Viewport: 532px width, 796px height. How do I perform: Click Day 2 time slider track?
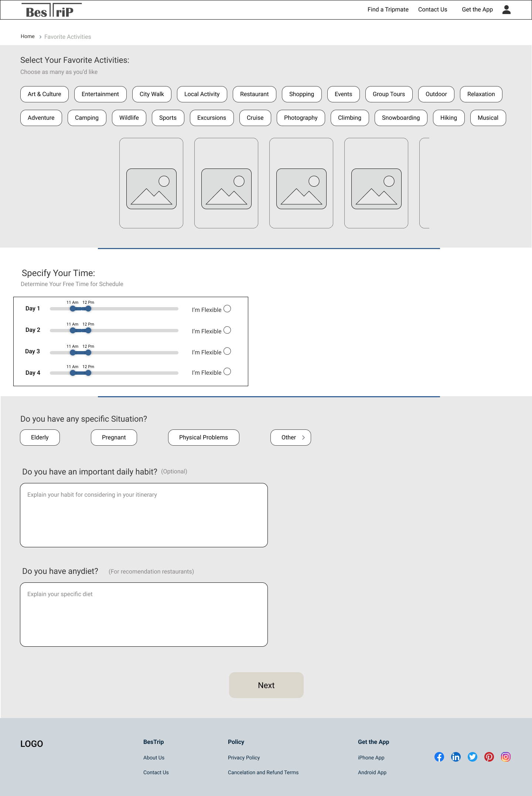point(114,330)
